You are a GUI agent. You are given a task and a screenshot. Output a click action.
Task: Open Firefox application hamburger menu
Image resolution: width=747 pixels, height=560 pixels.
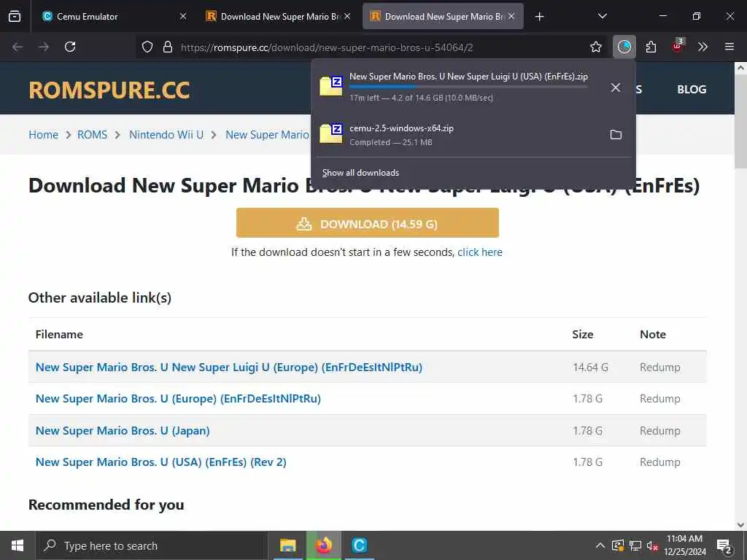pos(729,47)
